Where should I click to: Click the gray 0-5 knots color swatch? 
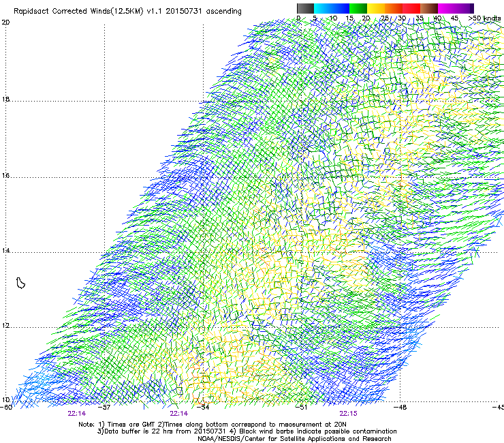[305, 8]
